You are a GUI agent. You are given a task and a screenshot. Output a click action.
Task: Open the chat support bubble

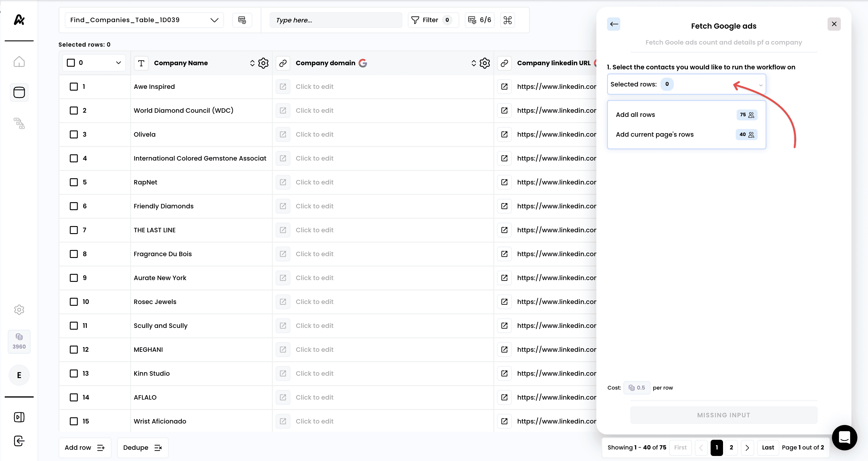(x=844, y=437)
